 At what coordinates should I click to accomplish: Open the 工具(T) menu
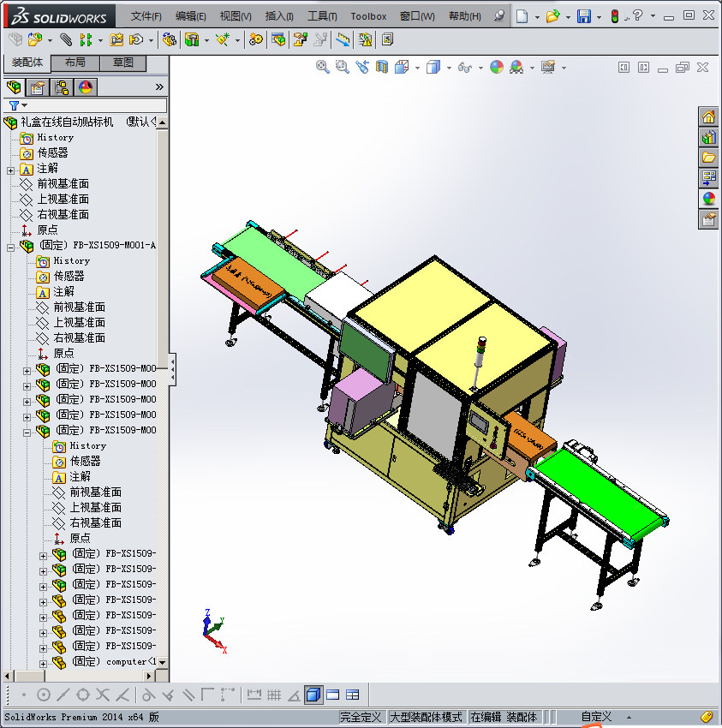coord(322,16)
